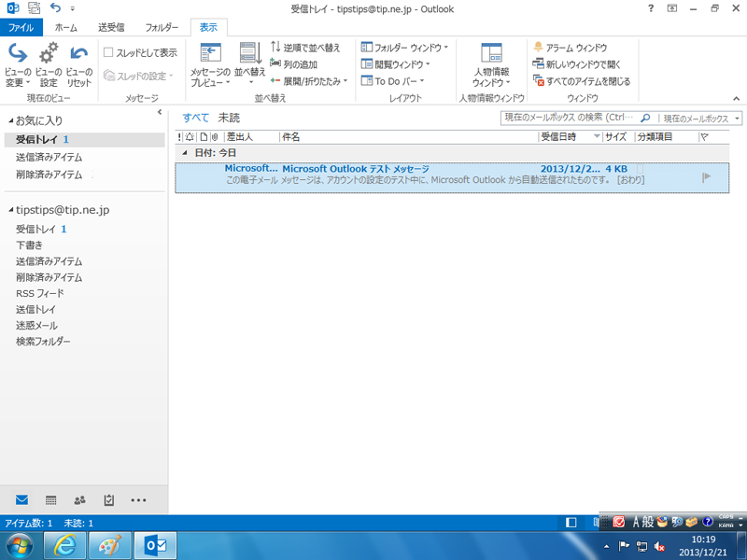
Task: Show すべて (All) messages filter
Action: [x=195, y=118]
